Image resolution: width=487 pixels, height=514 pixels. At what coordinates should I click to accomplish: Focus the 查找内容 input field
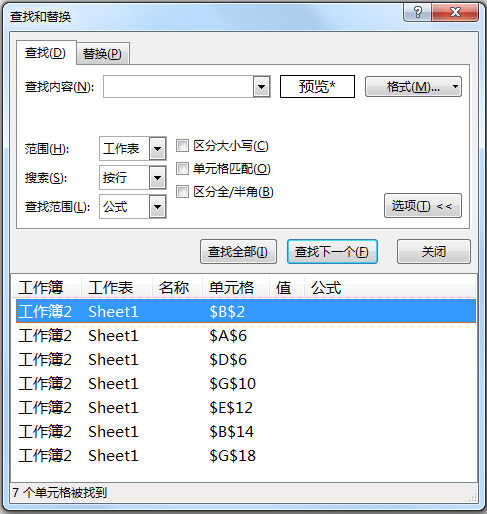tap(178, 87)
